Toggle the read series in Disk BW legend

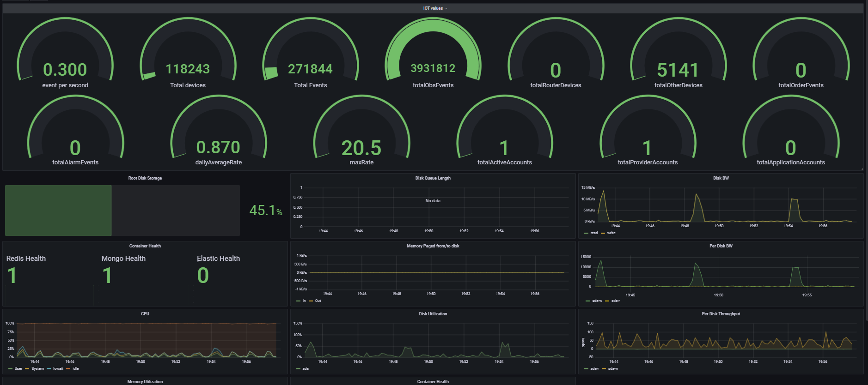click(x=594, y=233)
